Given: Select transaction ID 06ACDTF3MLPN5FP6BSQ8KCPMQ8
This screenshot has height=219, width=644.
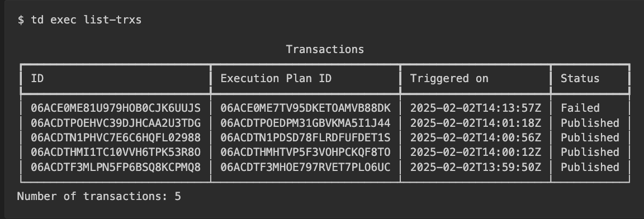Looking at the screenshot, I should [116, 167].
